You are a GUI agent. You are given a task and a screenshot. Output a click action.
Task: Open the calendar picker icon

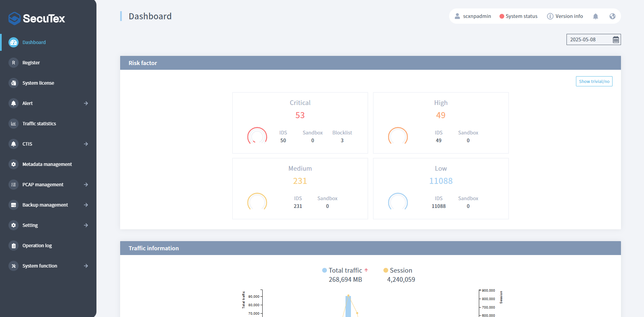[616, 40]
